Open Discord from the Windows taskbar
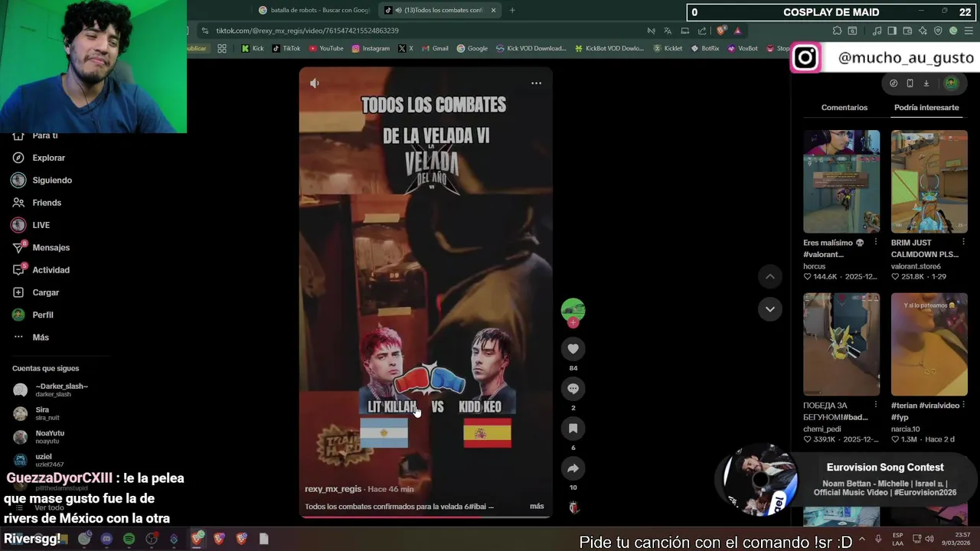Image resolution: width=980 pixels, height=551 pixels. (x=106, y=539)
